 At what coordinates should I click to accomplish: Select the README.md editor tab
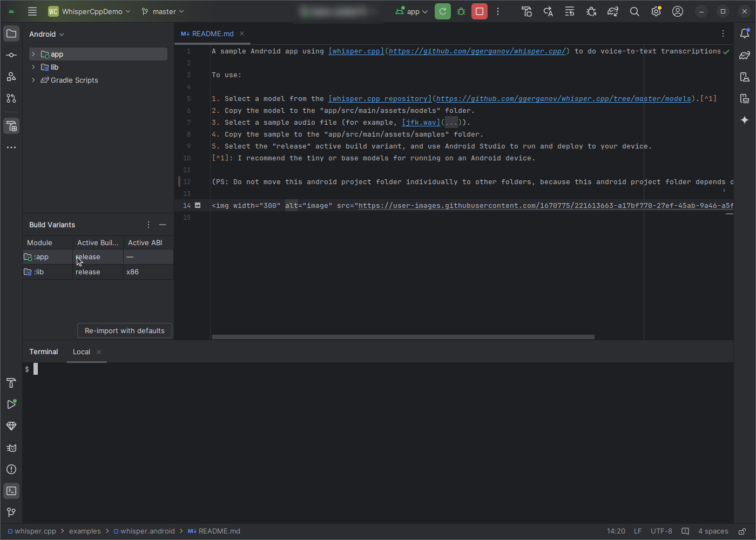[x=212, y=33]
